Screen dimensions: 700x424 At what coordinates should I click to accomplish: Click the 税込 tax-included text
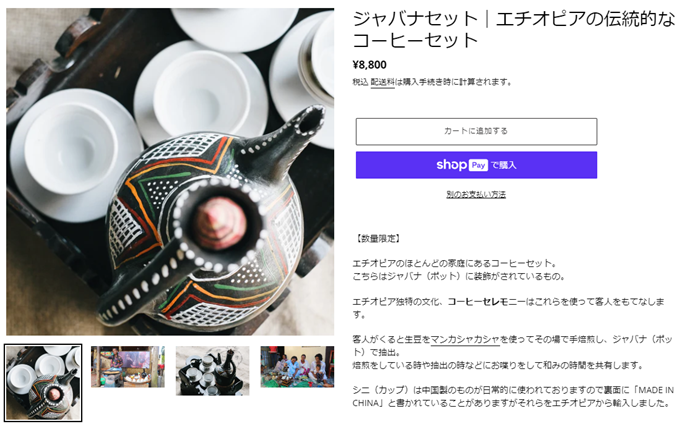tap(360, 82)
